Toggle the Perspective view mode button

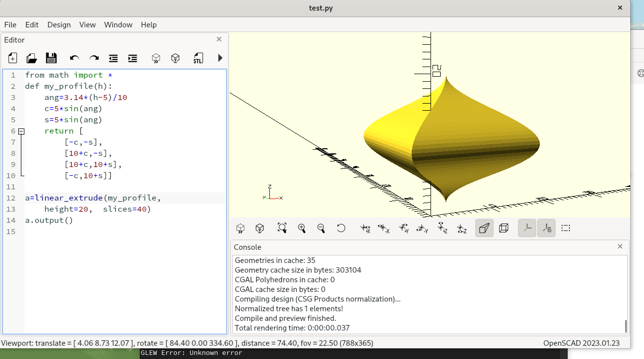point(484,229)
